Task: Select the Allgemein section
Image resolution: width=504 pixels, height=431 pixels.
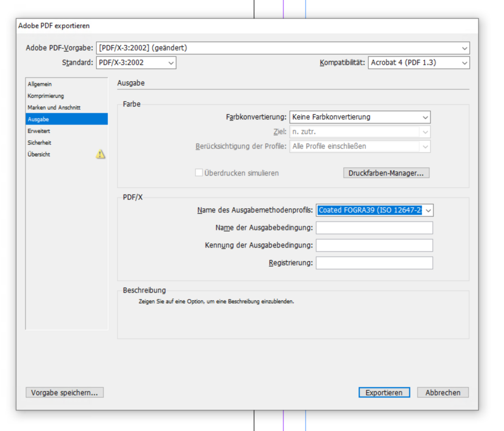Action: pyautogui.click(x=40, y=84)
